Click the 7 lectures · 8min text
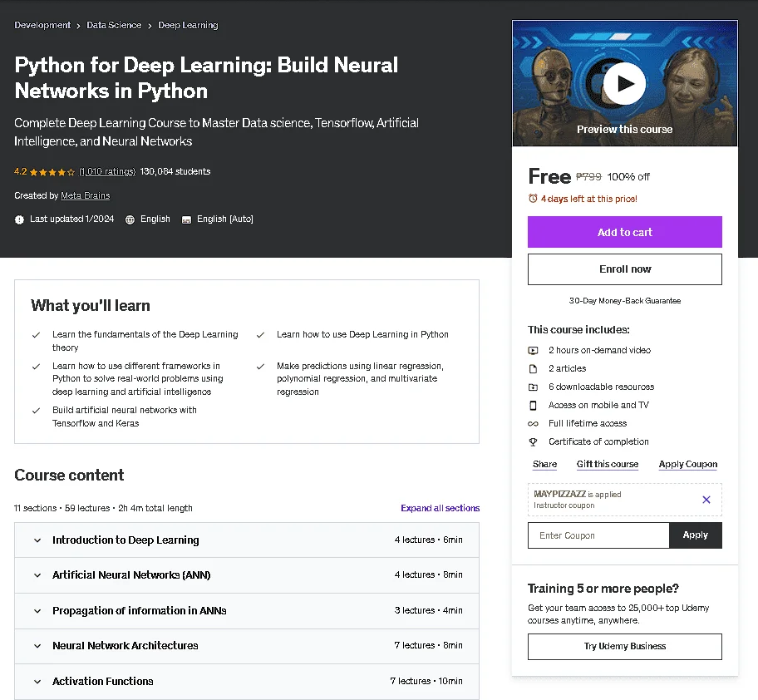758x700 pixels. (x=428, y=646)
